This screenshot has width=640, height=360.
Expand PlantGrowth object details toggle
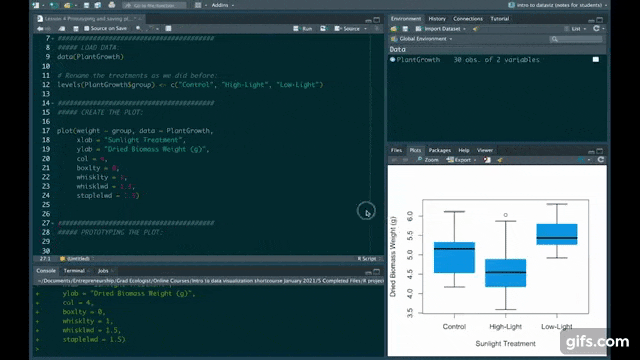pyautogui.click(x=392, y=60)
